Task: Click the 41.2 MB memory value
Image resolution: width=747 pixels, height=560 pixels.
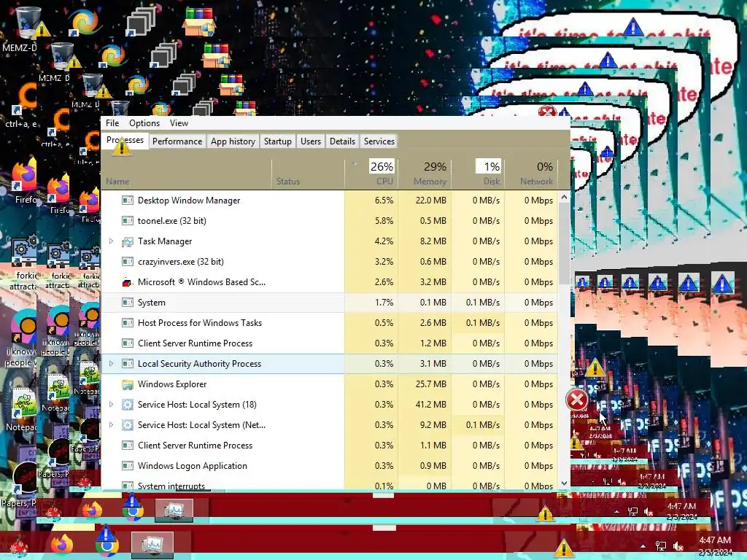Action: pyautogui.click(x=430, y=404)
